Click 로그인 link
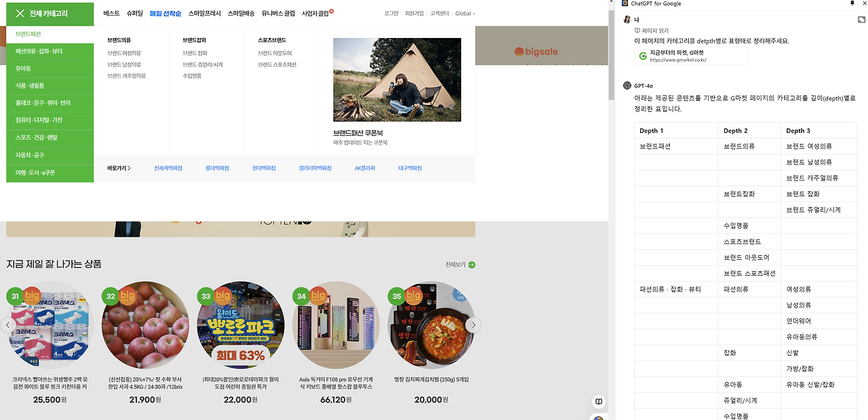The height and width of the screenshot is (420, 868). point(391,14)
